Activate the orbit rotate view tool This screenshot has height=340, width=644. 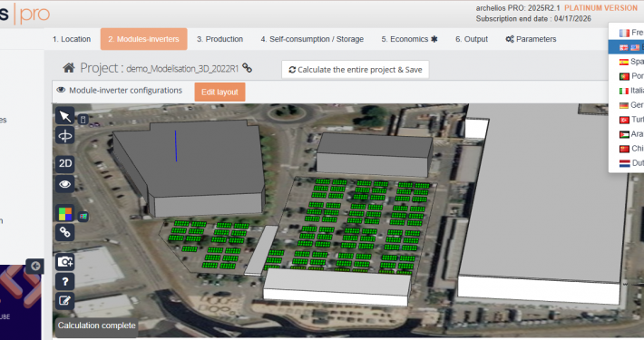[65, 136]
